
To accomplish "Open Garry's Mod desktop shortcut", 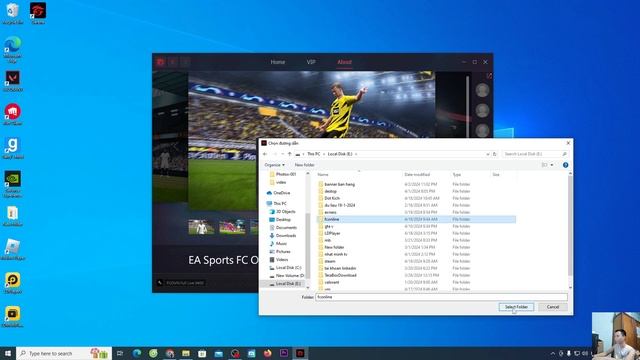I will point(13,148).
